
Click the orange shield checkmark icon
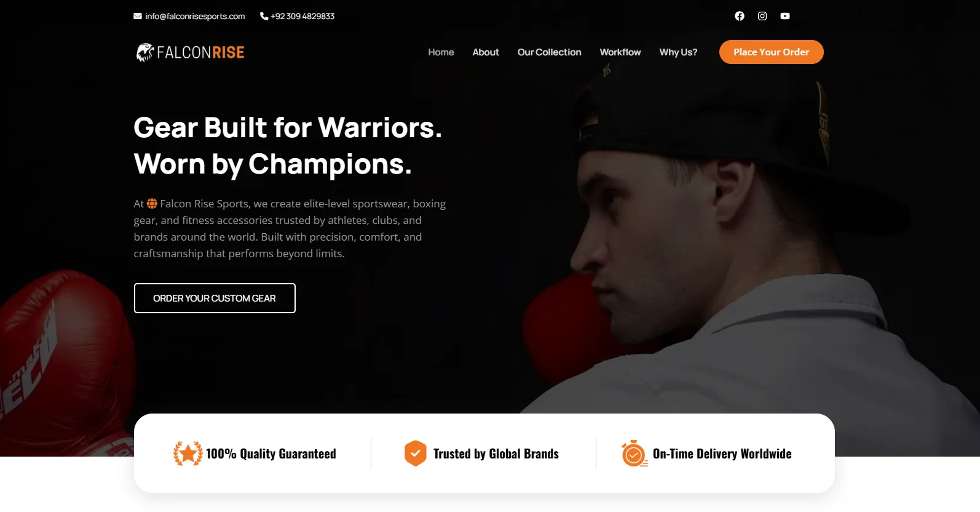coord(416,454)
